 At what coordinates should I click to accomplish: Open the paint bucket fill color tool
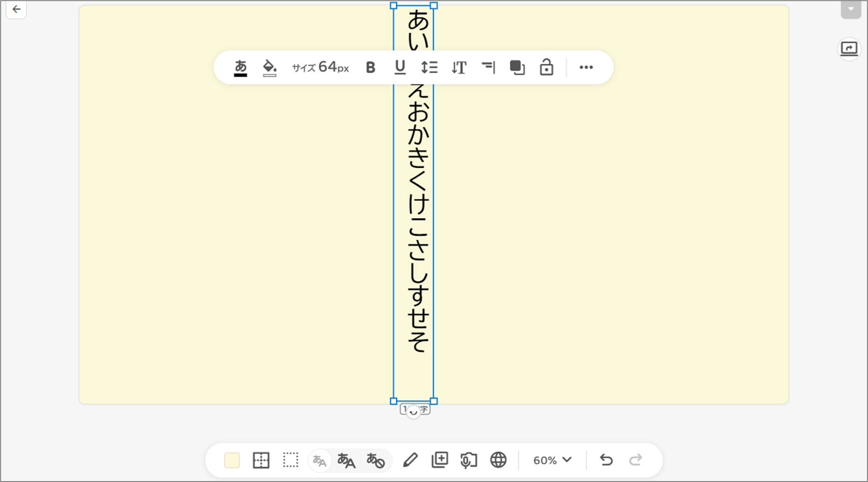269,67
